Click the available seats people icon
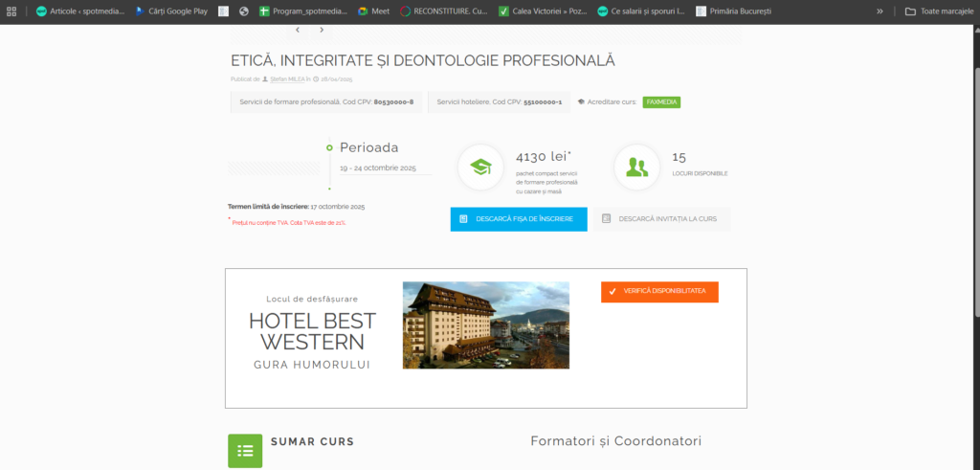980x470 pixels. point(636,168)
